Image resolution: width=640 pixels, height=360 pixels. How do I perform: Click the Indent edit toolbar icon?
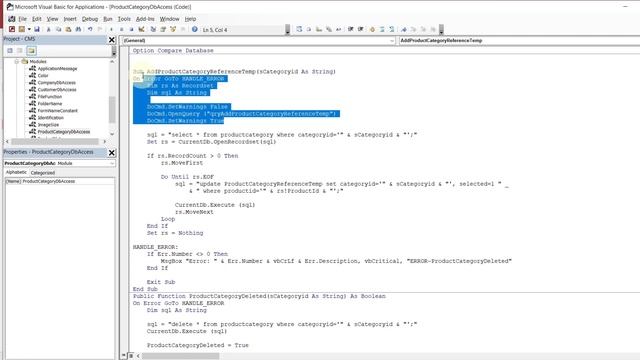351,29
